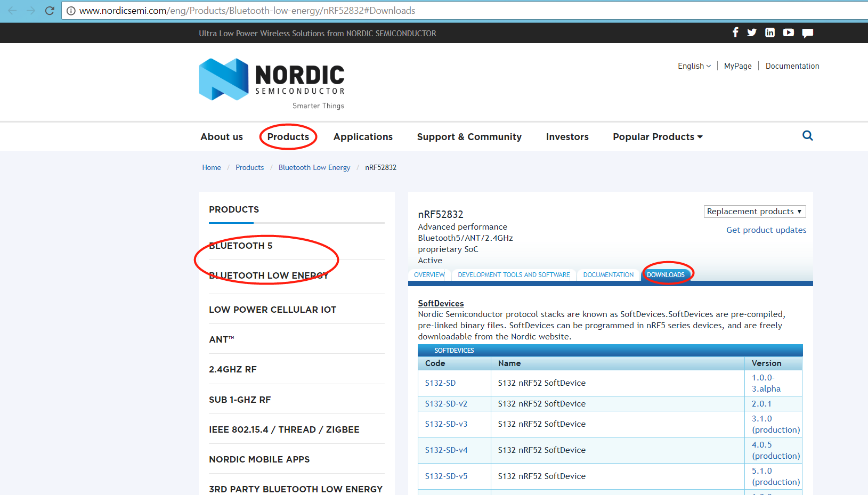Open the English language dropdown

tap(694, 66)
